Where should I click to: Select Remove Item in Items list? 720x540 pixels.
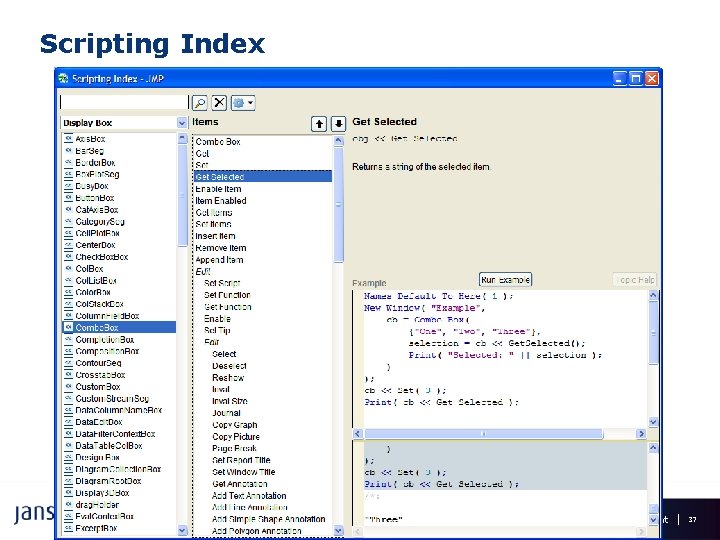221,248
